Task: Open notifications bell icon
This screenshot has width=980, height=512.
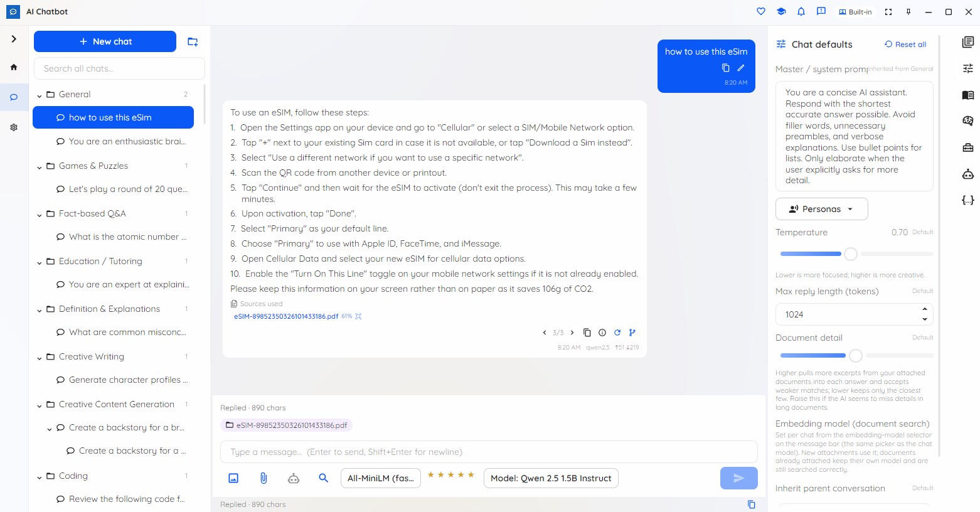Action: [801, 11]
